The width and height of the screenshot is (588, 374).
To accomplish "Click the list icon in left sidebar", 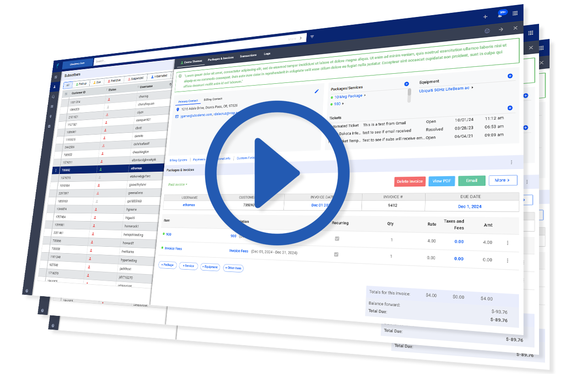I will coord(52,106).
